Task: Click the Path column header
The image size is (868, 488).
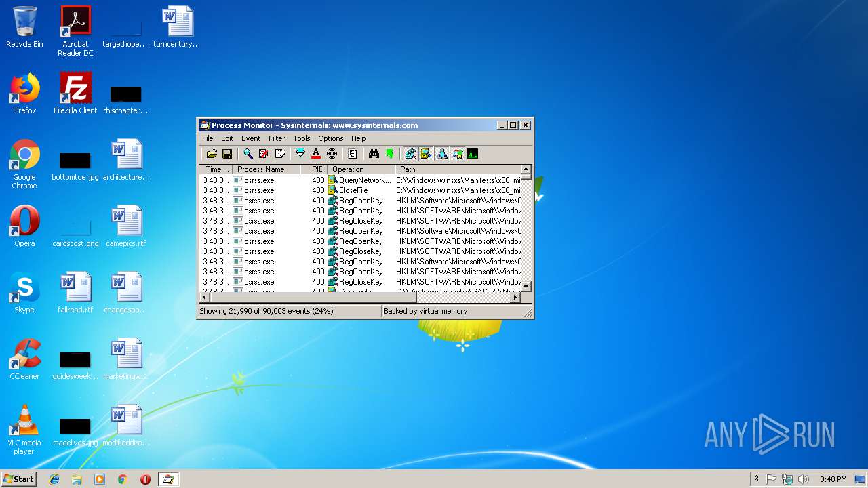Action: 458,169
